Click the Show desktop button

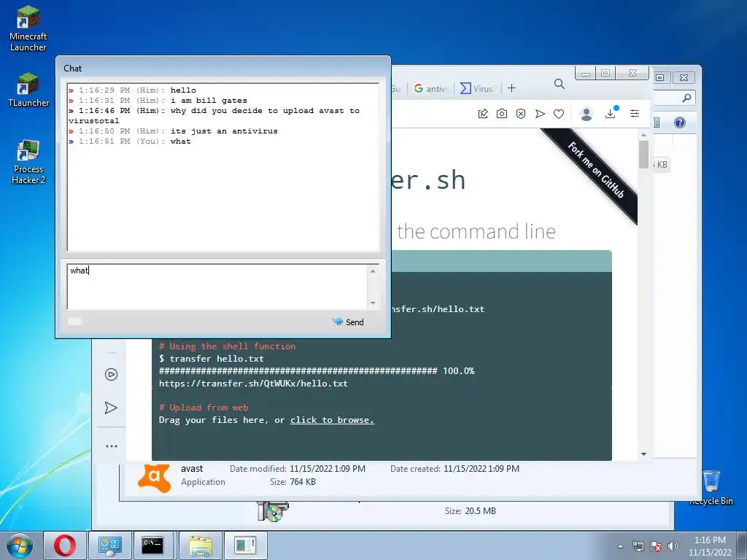point(742,545)
